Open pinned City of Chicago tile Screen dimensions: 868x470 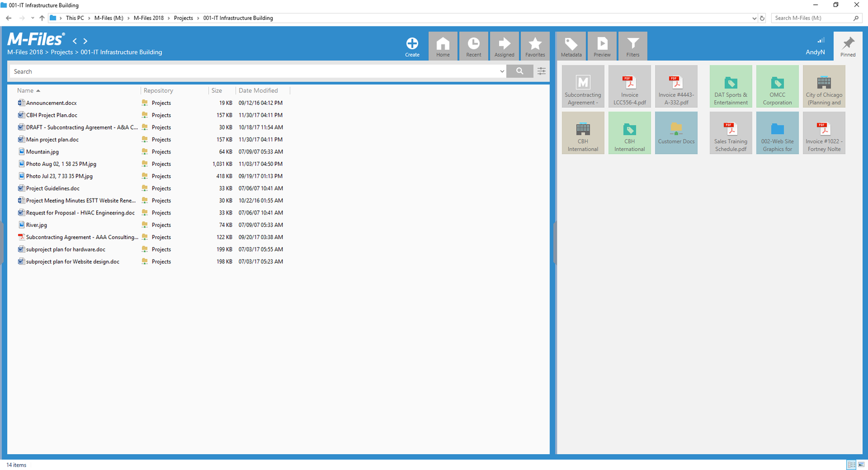(x=824, y=86)
